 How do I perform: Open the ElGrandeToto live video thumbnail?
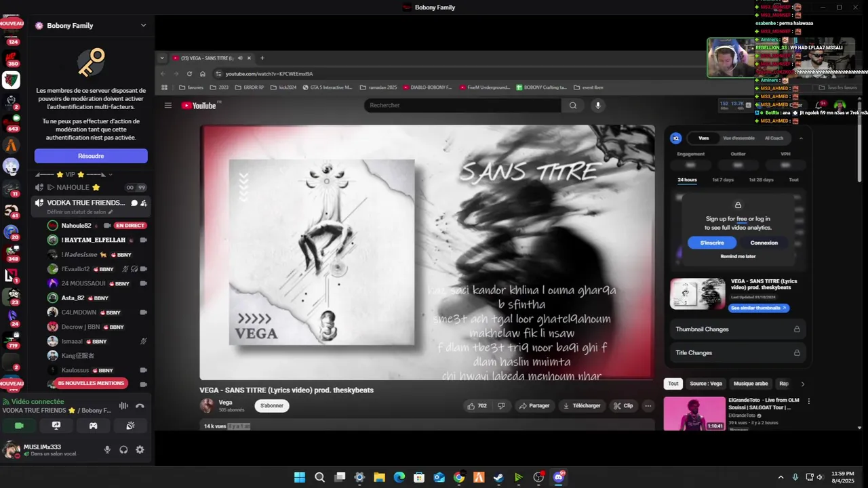pos(694,413)
